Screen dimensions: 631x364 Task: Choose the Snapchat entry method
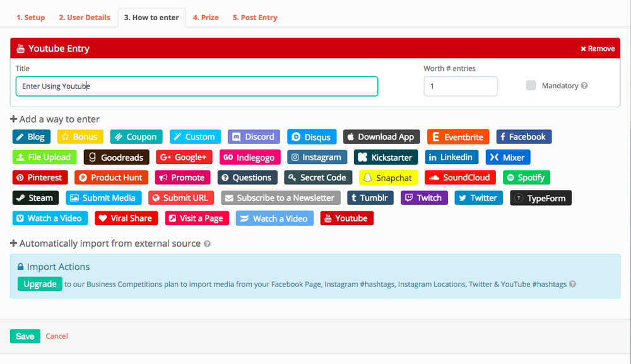(389, 177)
